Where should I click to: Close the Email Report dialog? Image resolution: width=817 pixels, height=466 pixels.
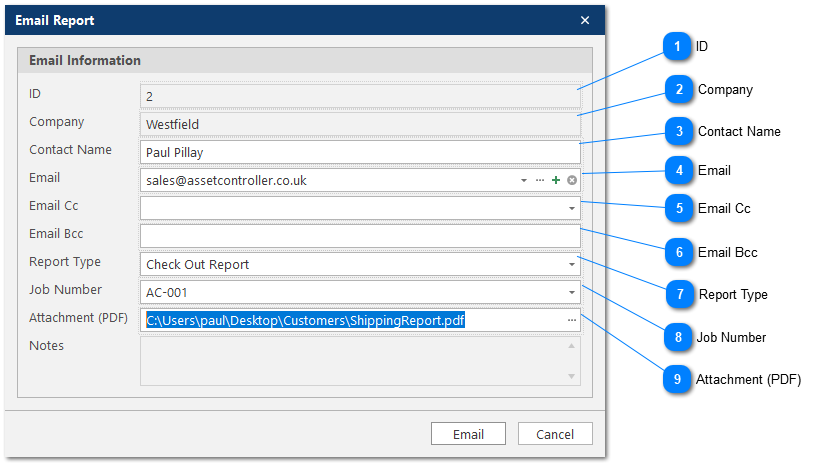[585, 20]
